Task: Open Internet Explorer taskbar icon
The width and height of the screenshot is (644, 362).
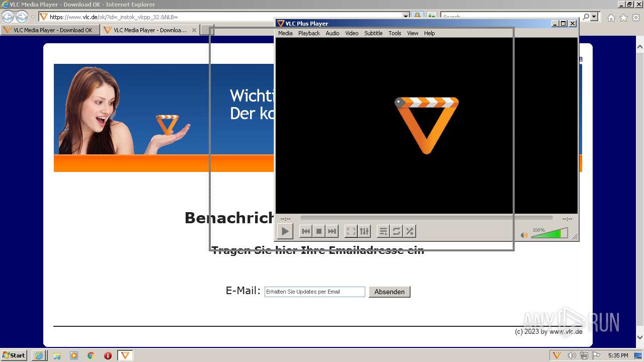Action: point(39,355)
